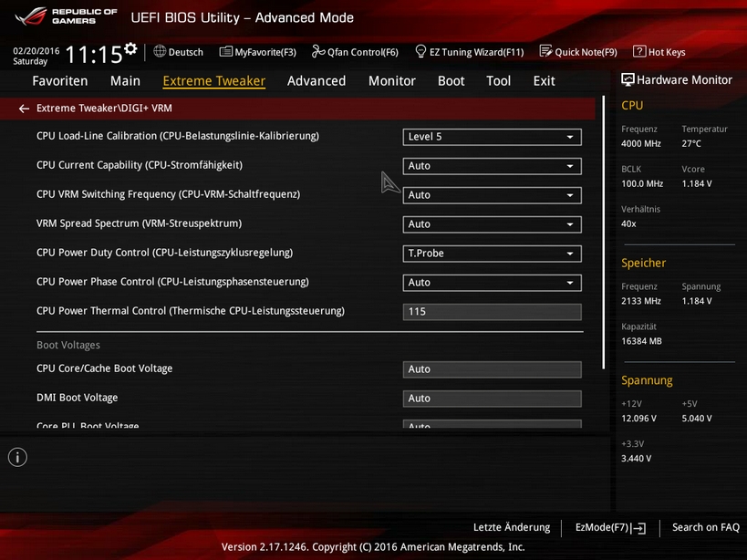Open CPU VRM Switching Frequency dropdown
The image size is (747, 560).
[x=493, y=195]
